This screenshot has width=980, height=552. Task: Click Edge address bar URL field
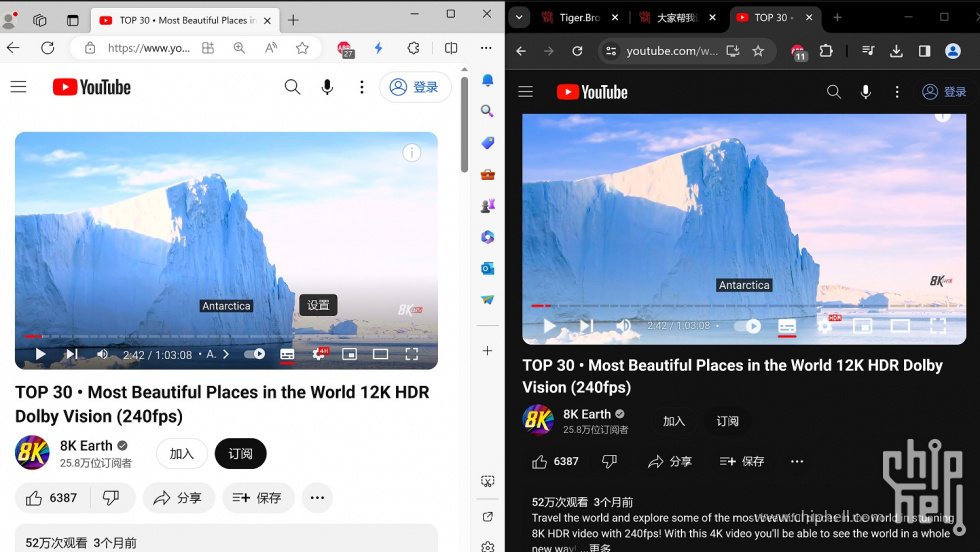[149, 48]
